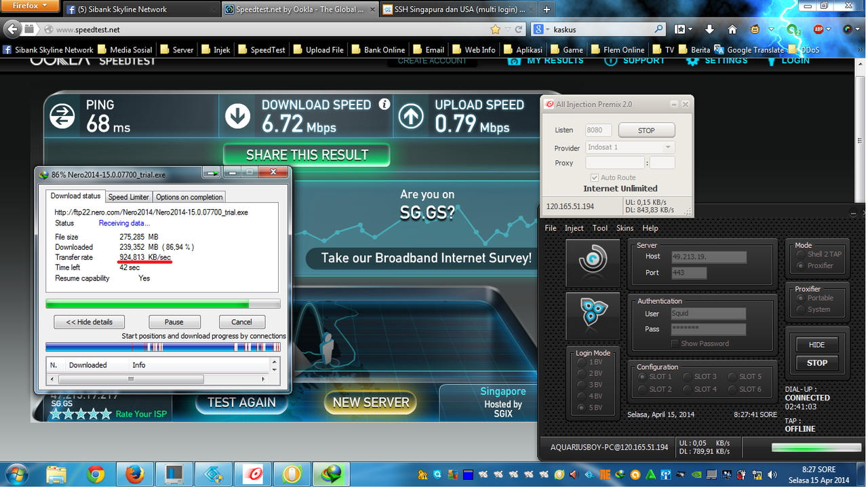The width and height of the screenshot is (868, 488).
Task: Click the search magnifier icon in search box
Action: tap(658, 29)
